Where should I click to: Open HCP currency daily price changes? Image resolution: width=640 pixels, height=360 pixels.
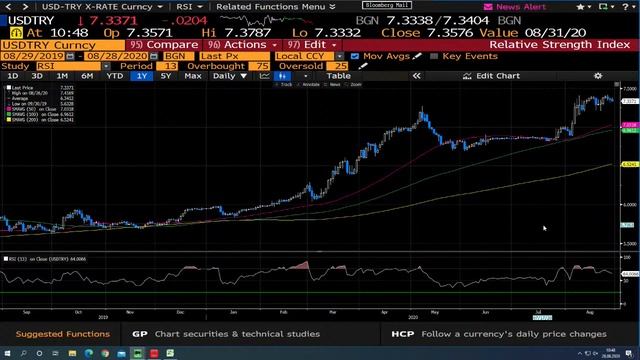(x=499, y=334)
